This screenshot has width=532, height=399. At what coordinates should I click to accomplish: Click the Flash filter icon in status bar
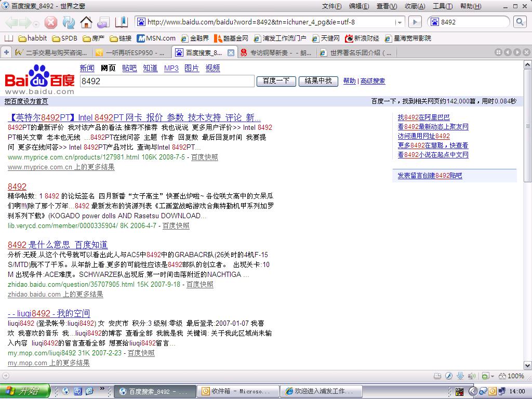(449, 376)
